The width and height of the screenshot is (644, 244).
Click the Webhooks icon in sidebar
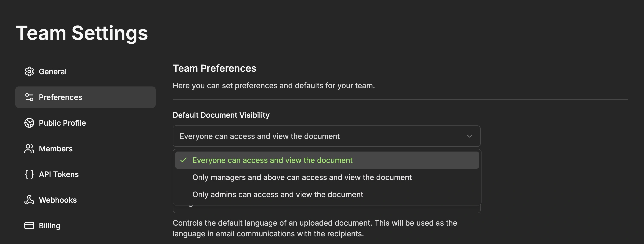(x=29, y=200)
